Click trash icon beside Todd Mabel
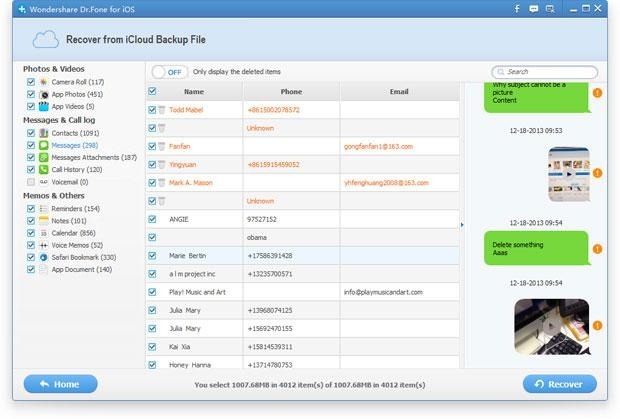620x419 pixels. pos(162,110)
